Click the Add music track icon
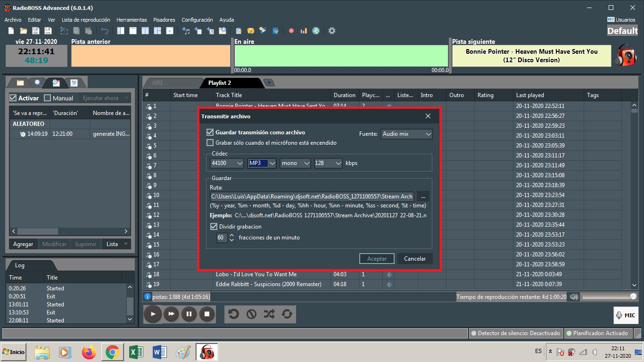 point(186,31)
